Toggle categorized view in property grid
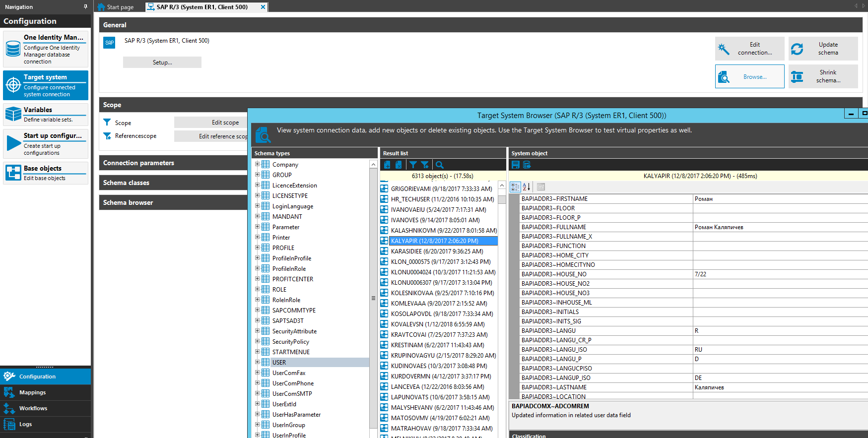The height and width of the screenshot is (438, 868). click(x=515, y=187)
